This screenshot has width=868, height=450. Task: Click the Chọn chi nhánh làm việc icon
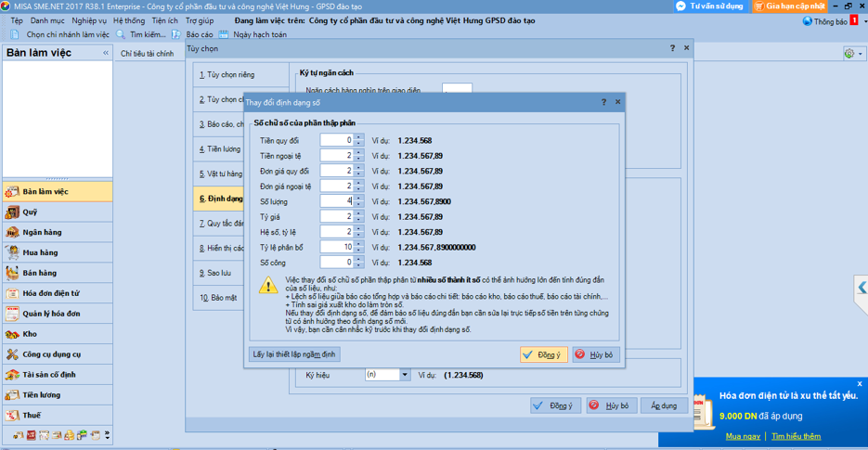(15, 34)
